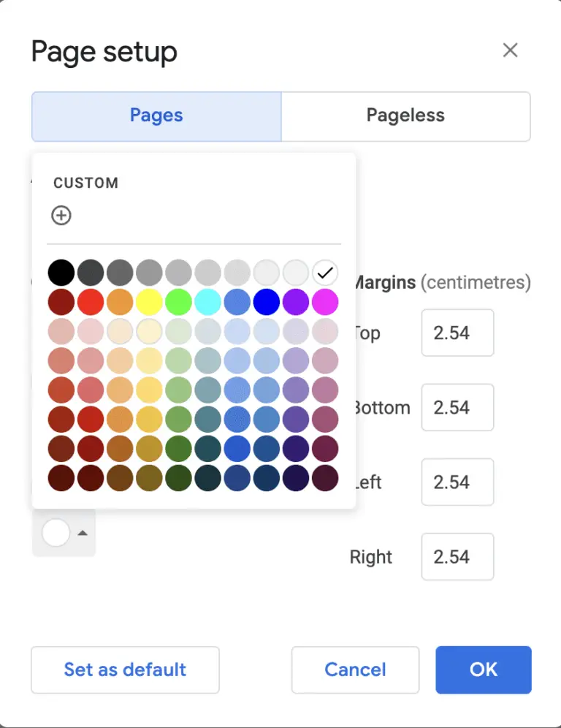Click the checked white colour swatch

(x=325, y=272)
